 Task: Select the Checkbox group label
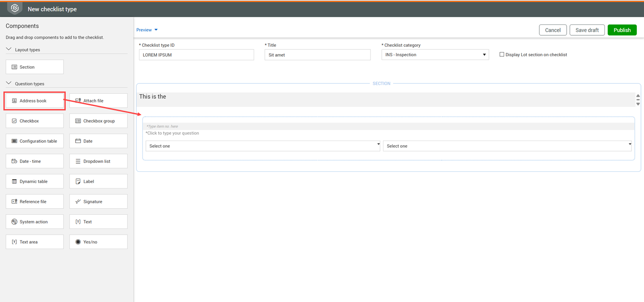99,121
